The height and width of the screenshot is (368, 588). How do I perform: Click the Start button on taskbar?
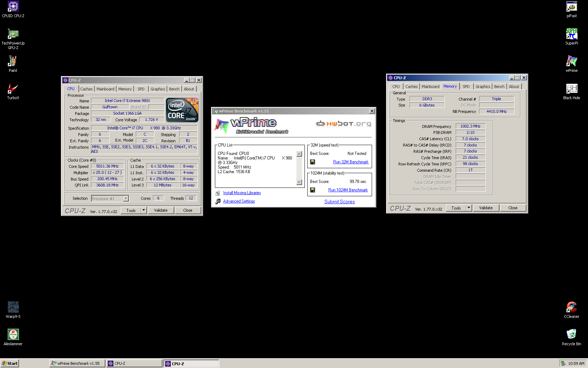point(9,363)
